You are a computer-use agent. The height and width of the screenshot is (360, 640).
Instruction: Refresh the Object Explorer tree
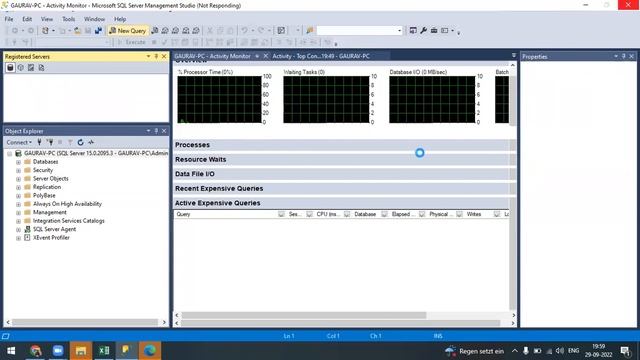(80, 142)
